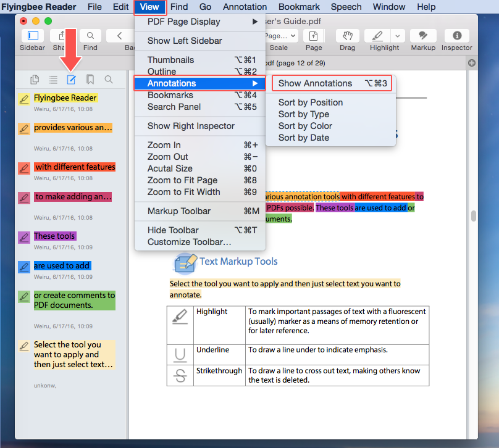Choose Customize Toolbar…
499x448 pixels.
click(x=200, y=242)
